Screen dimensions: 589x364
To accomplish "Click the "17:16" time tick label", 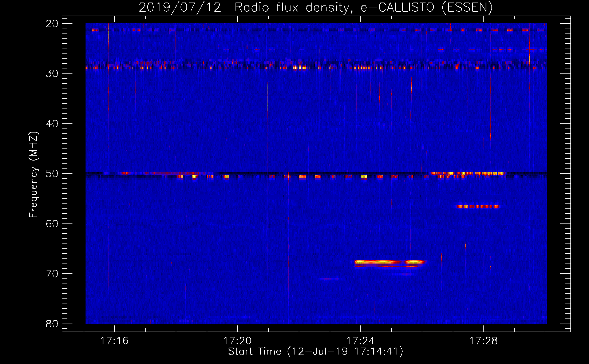I will (x=115, y=341).
